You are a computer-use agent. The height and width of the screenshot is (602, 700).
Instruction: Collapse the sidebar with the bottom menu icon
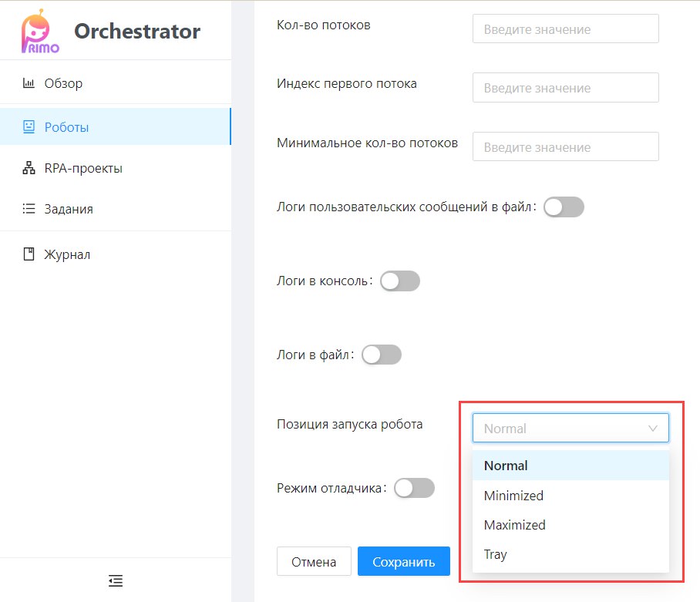(x=116, y=580)
